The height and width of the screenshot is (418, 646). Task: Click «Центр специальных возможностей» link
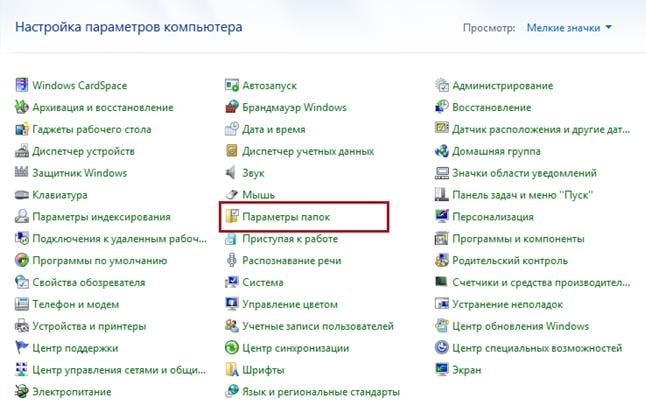[x=537, y=348]
